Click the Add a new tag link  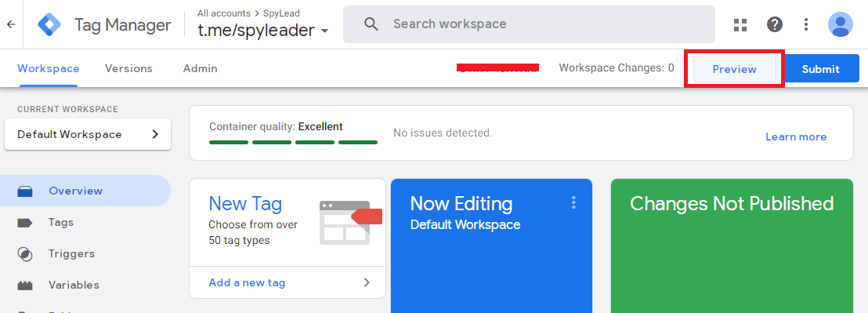tap(247, 283)
